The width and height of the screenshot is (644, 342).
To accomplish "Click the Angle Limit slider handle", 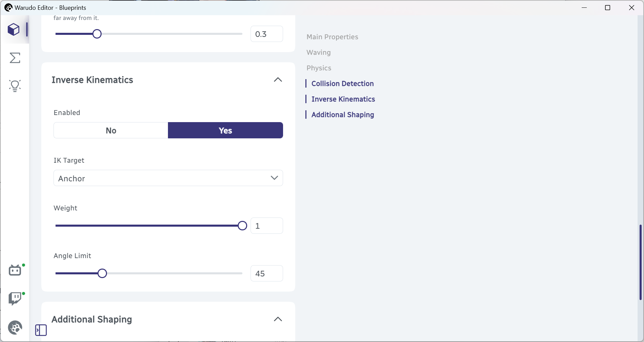I will (102, 273).
